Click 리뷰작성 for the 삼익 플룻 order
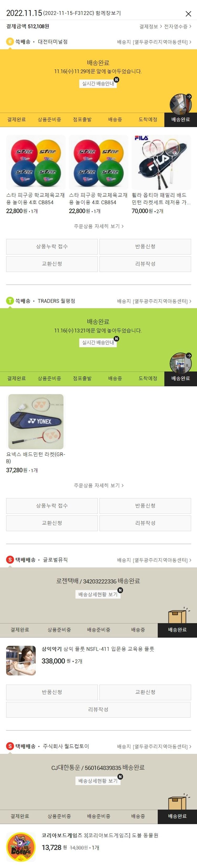The height and width of the screenshot is (868, 197). click(x=98, y=709)
